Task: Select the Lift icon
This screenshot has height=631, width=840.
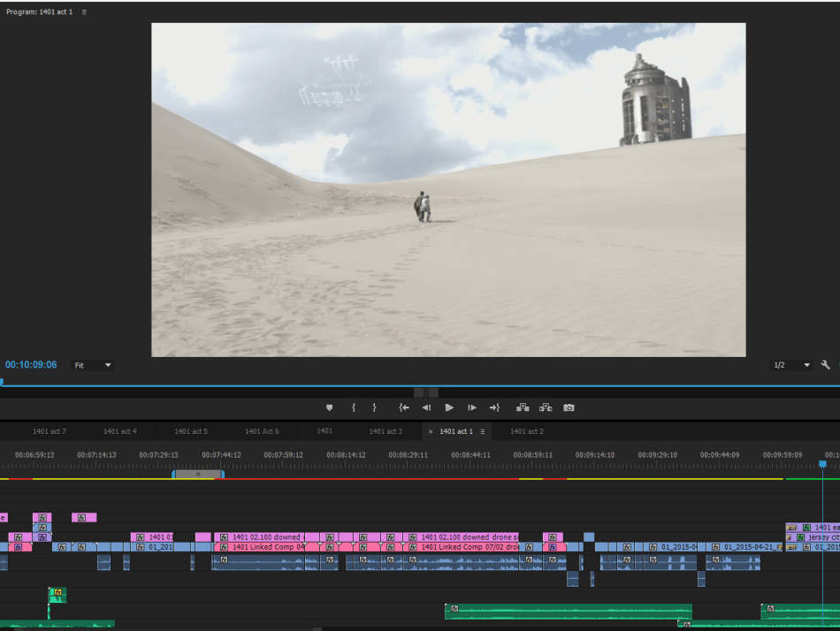Action: pyautogui.click(x=522, y=407)
